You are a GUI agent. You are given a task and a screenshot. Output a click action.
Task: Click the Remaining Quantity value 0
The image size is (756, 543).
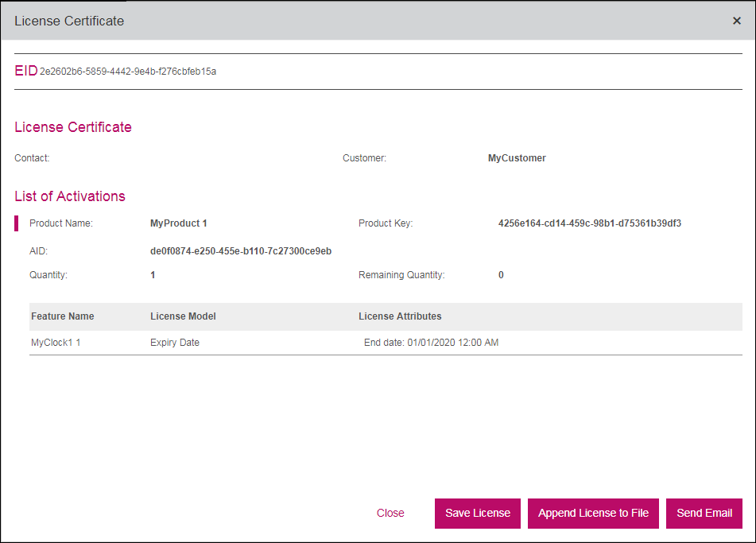coord(501,275)
